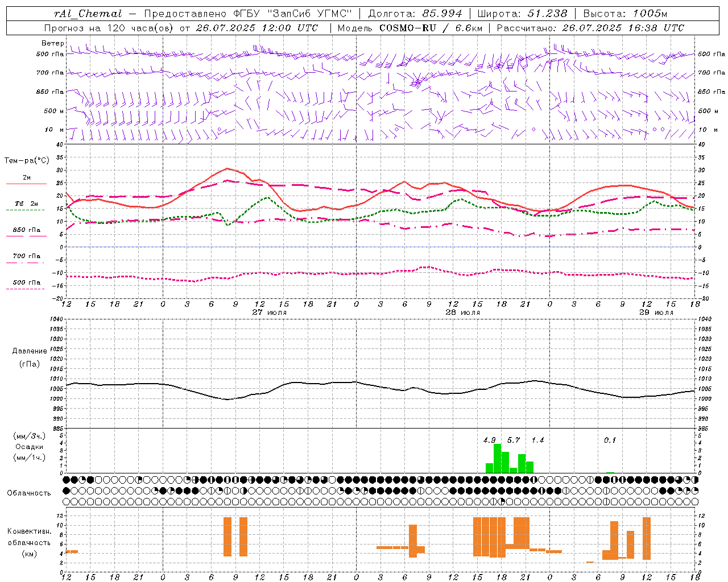728x582 pixels.
Task: Select the Модель COSMO-RU / 6.6км label
Action: coord(410,28)
